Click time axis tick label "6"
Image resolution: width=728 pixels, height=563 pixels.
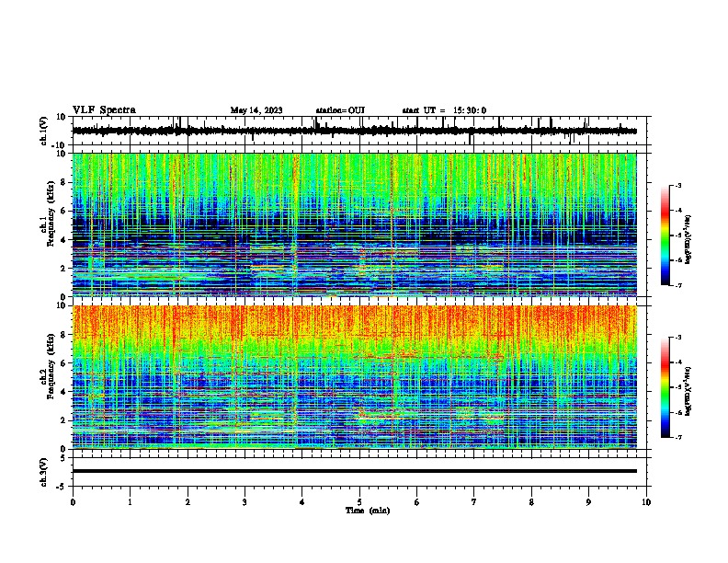[417, 502]
